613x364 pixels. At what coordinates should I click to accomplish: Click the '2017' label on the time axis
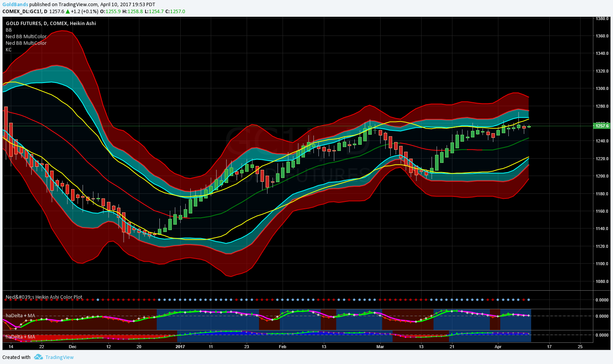pyautogui.click(x=180, y=347)
